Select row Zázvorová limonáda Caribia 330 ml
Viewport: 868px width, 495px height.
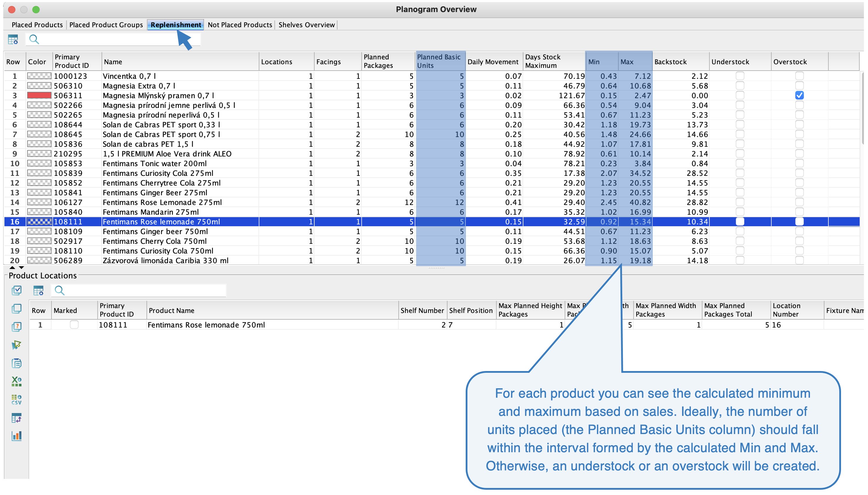[432, 261]
